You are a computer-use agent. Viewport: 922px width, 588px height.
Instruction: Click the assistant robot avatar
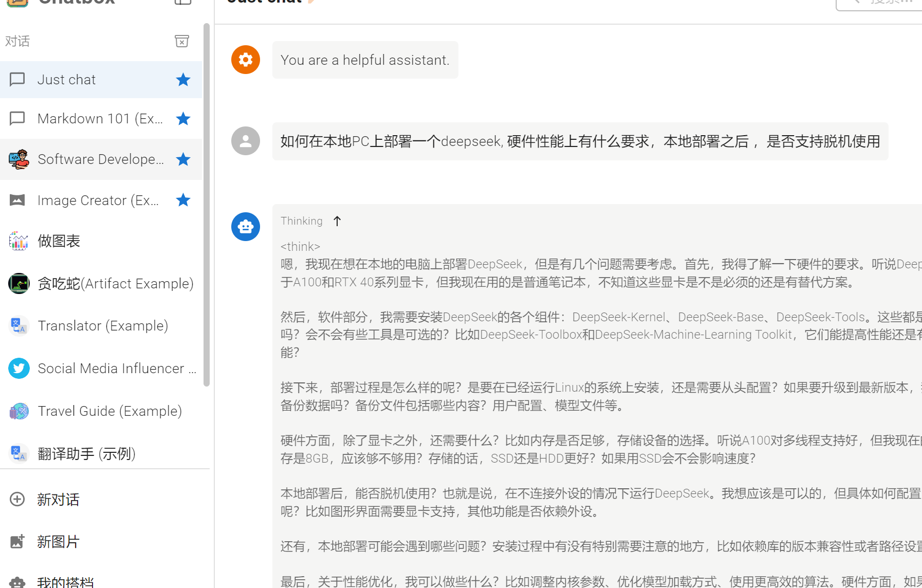(246, 227)
